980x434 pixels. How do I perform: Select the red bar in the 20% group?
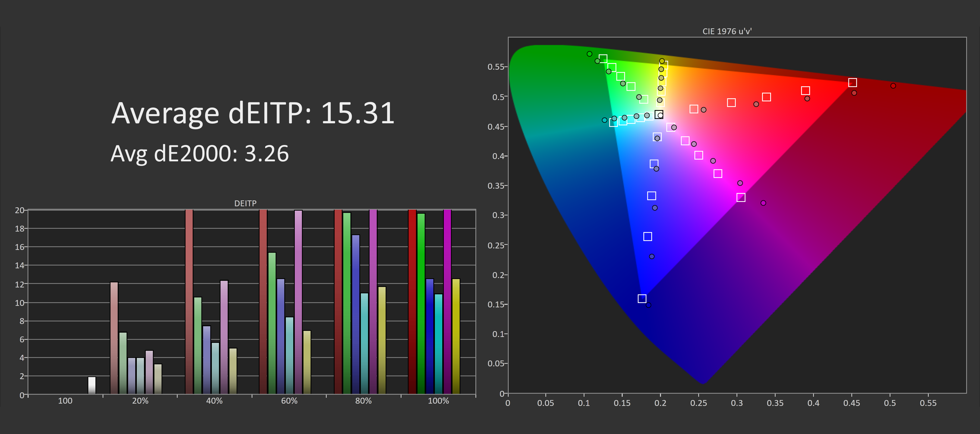(x=114, y=338)
